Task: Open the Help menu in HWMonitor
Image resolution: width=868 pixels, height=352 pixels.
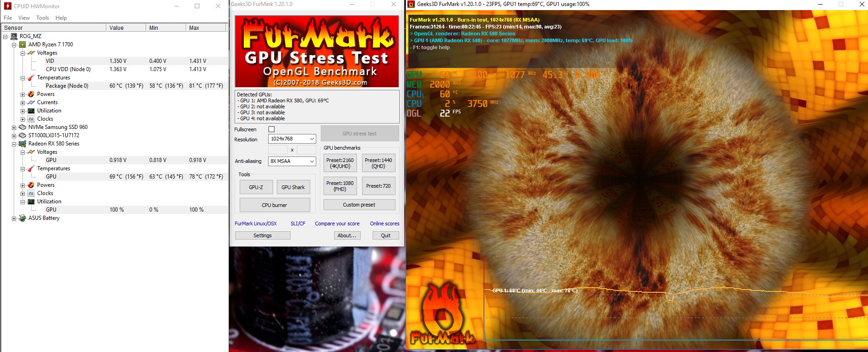Action: [61, 18]
